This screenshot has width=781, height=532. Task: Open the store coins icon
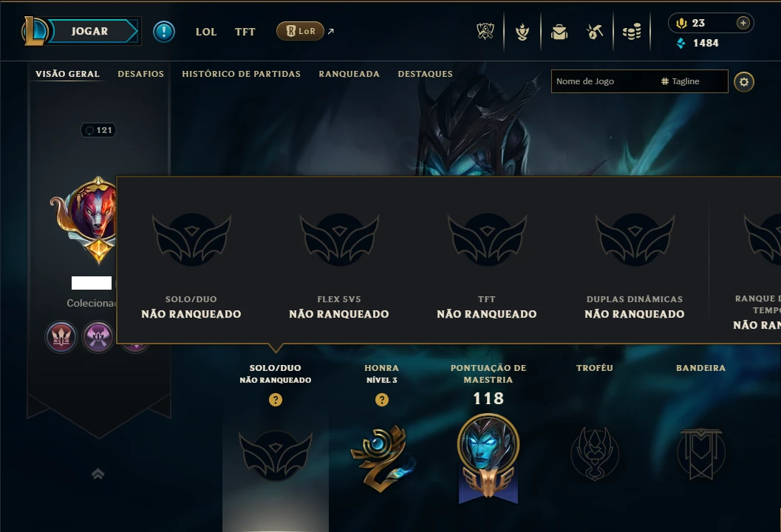[x=632, y=32]
